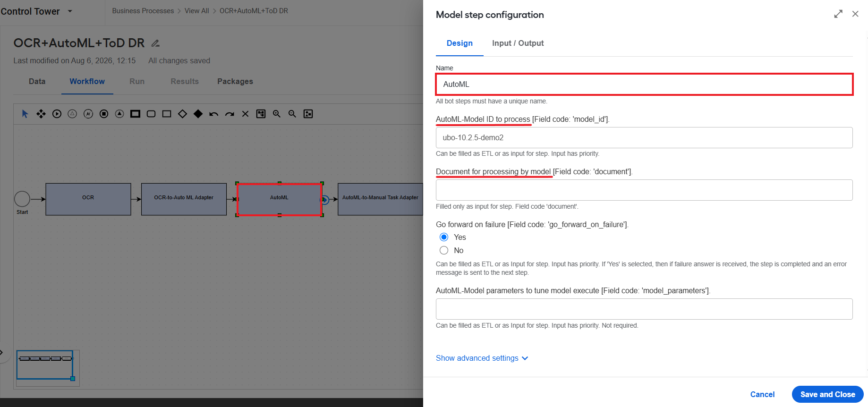The width and height of the screenshot is (868, 407).
Task: Click the Business Processes breadcrumb
Action: (x=143, y=11)
